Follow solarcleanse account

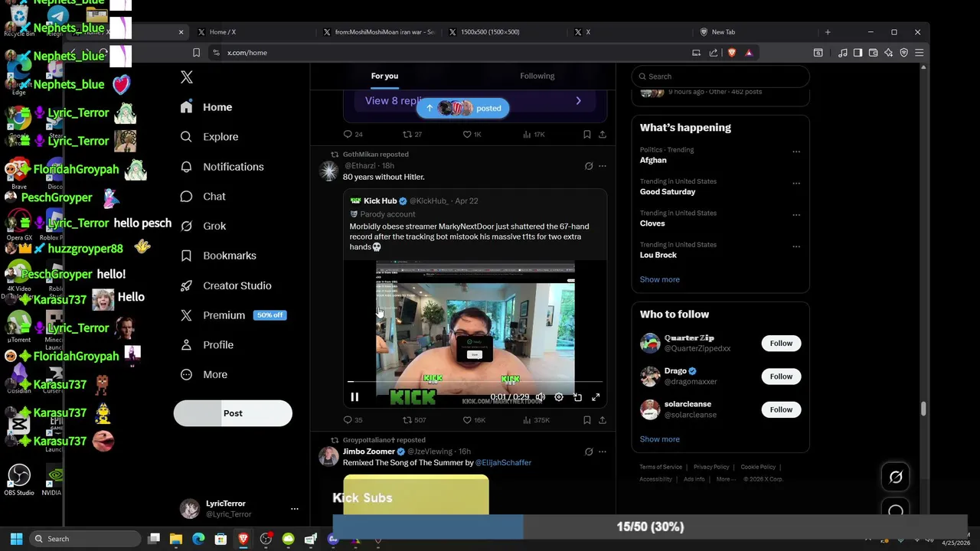click(781, 409)
